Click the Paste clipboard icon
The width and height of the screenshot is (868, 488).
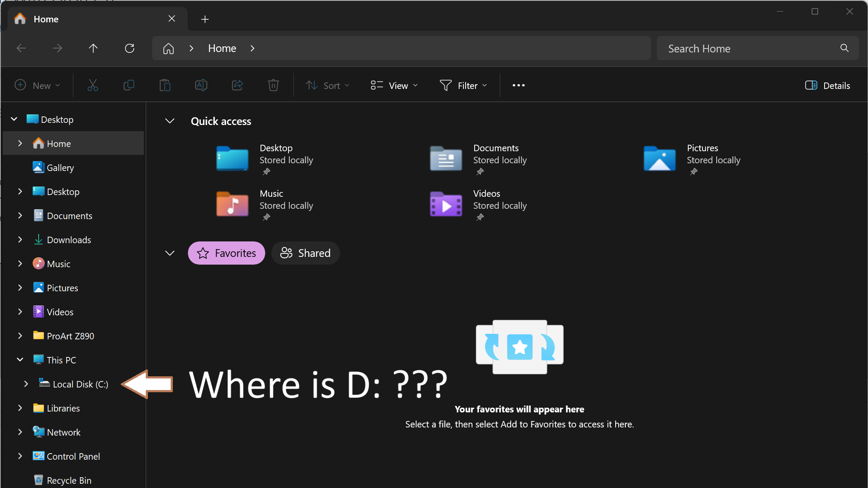point(165,85)
